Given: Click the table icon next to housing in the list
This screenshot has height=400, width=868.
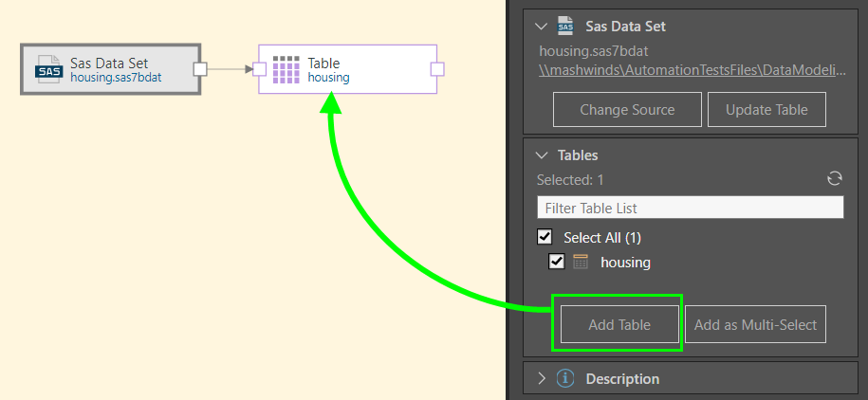Looking at the screenshot, I should [x=581, y=262].
